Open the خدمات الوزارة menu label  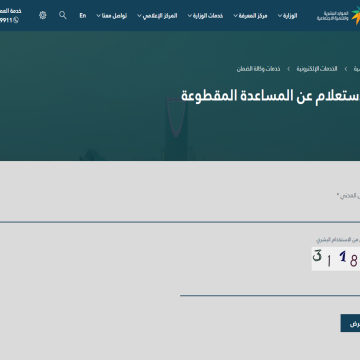[x=208, y=16]
